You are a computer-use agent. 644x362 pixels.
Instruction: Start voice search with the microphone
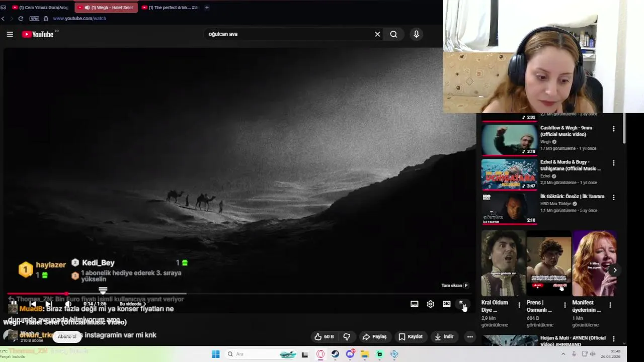(x=416, y=34)
